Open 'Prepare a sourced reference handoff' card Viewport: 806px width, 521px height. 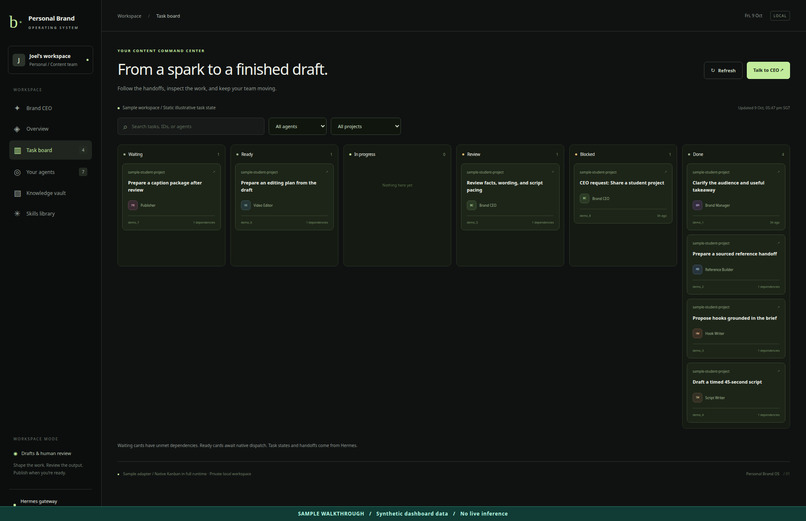point(736,265)
